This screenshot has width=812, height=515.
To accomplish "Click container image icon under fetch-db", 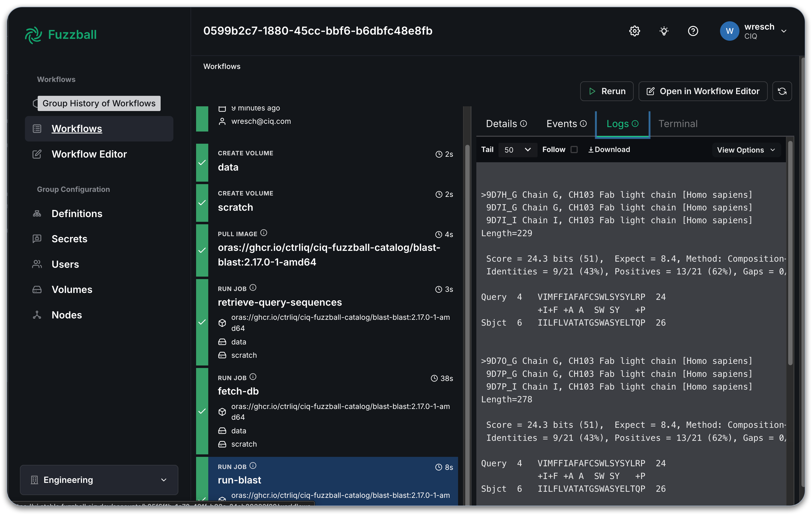I will tap(222, 412).
